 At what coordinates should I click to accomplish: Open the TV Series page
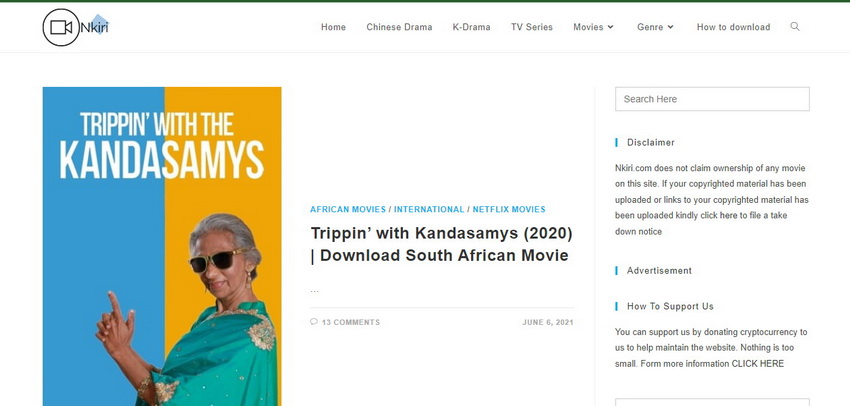(531, 27)
